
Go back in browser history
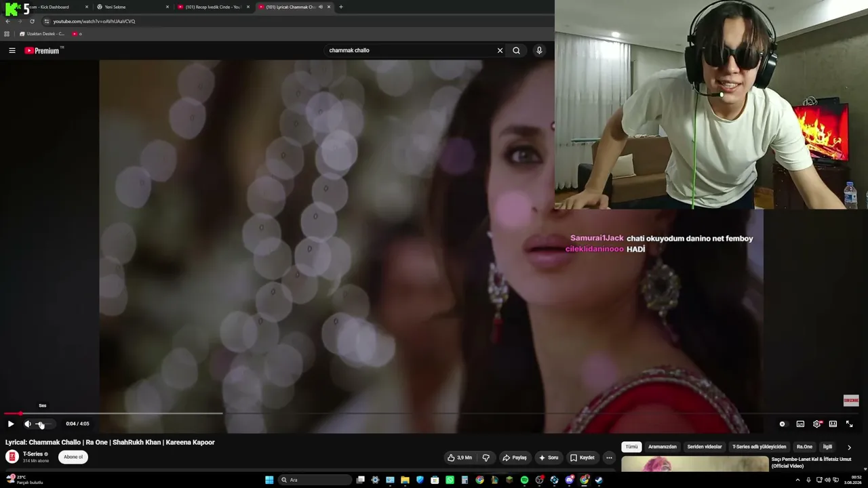(7, 21)
